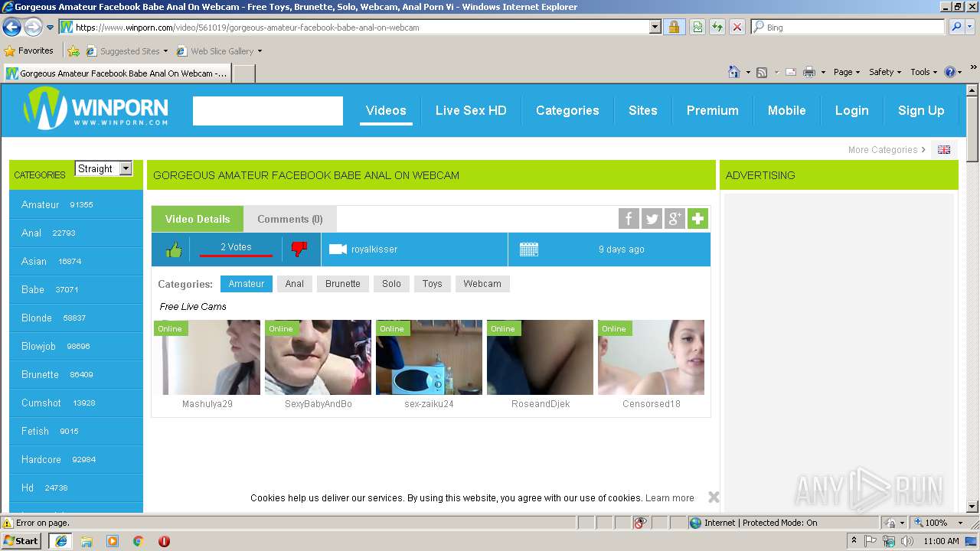Image resolution: width=980 pixels, height=551 pixels.
Task: Click browser Forward arrow button
Action: (x=33, y=28)
